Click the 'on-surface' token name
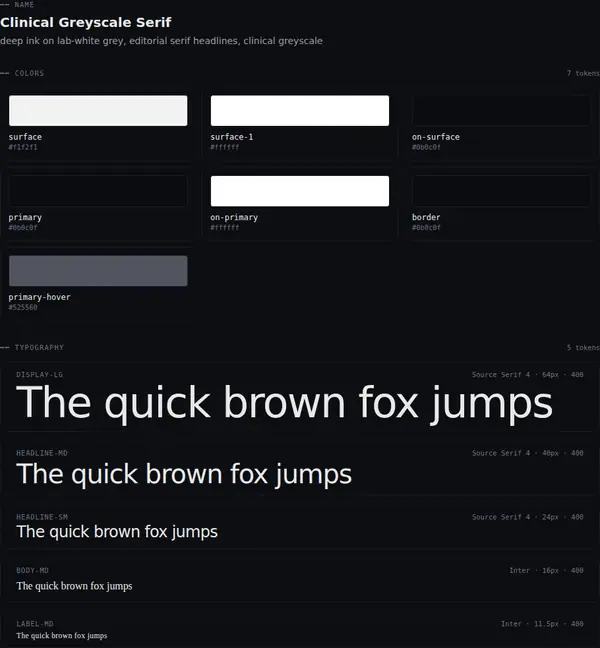This screenshot has width=600, height=648. (x=436, y=137)
